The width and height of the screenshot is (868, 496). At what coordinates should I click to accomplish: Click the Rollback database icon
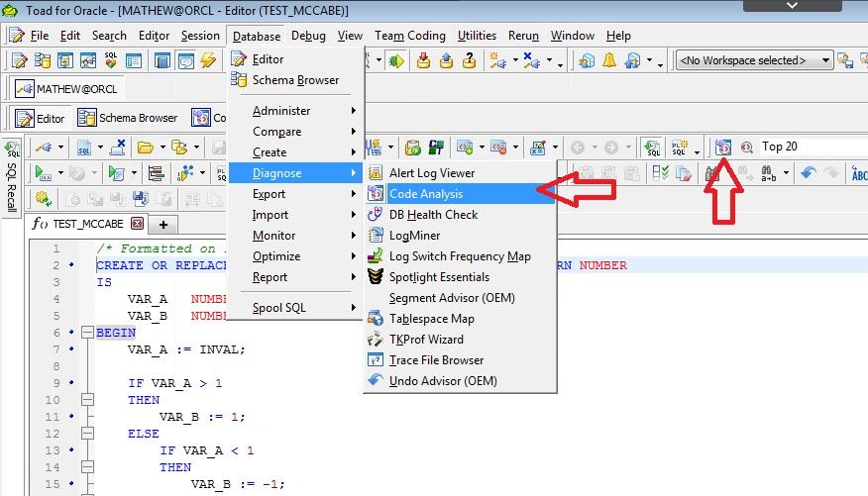(x=446, y=60)
